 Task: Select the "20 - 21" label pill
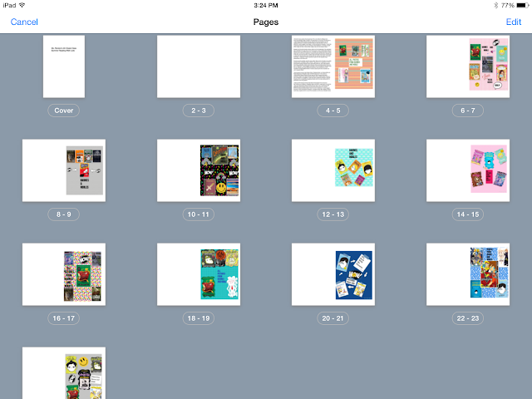point(332,318)
